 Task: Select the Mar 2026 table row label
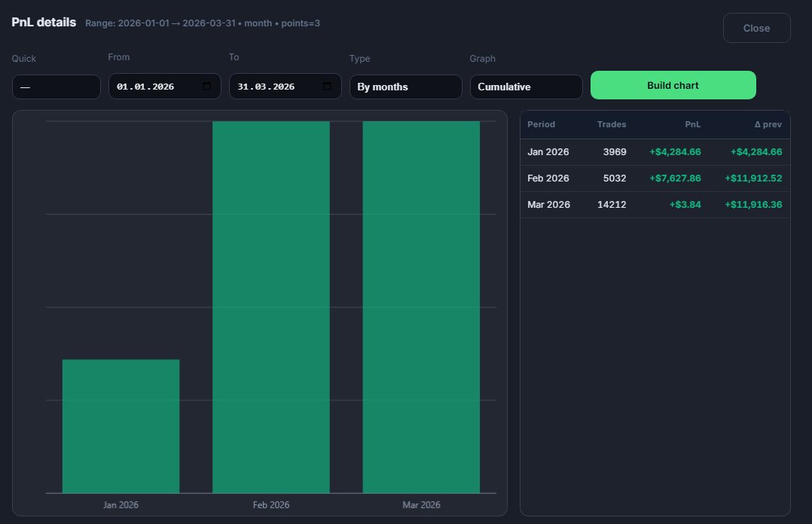(x=548, y=205)
